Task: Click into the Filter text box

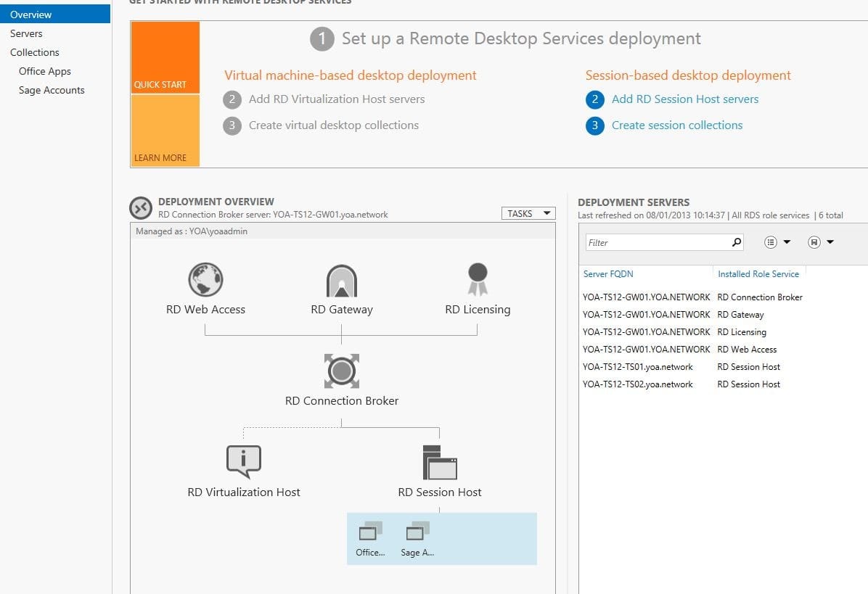Action: pyautogui.click(x=658, y=242)
